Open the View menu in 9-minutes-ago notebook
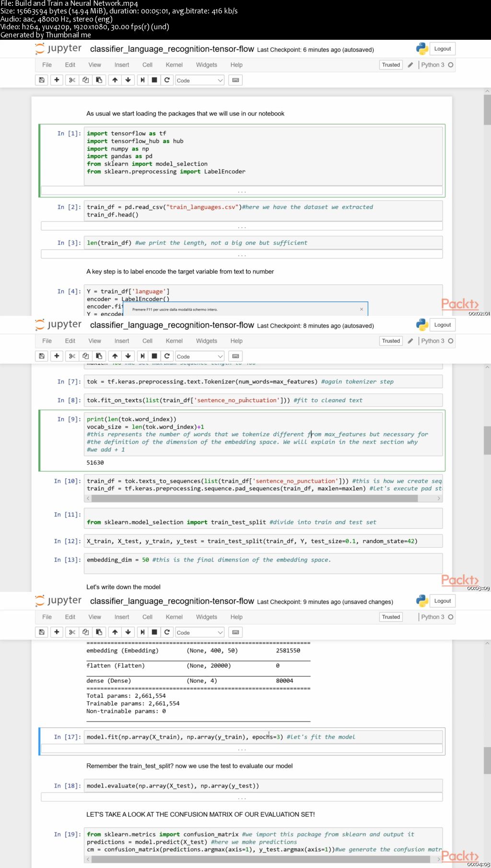The height and width of the screenshot is (868, 491). (x=94, y=617)
